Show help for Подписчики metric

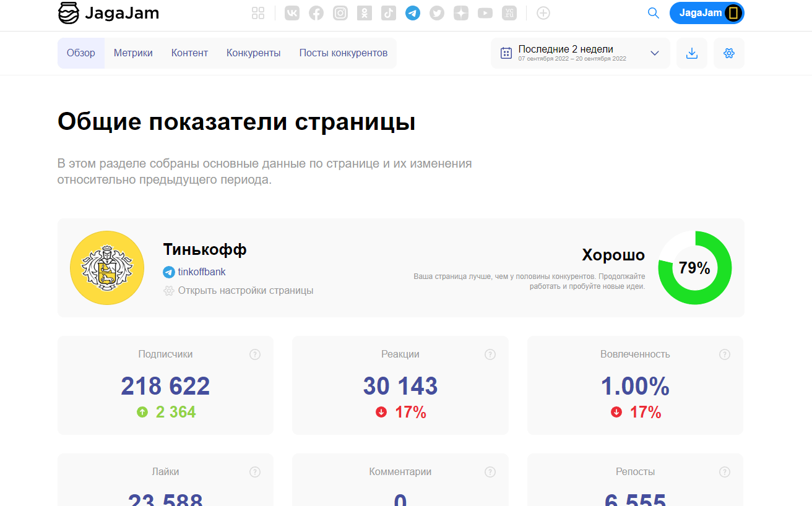coord(255,354)
